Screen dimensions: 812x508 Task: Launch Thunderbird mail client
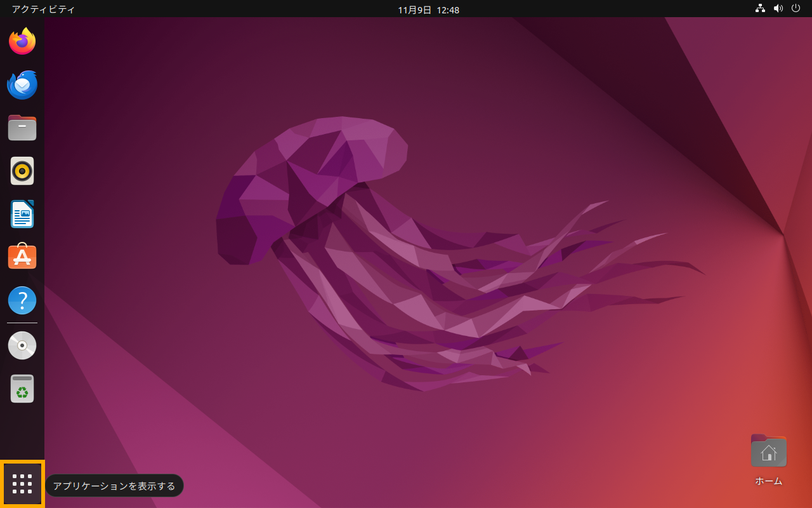pos(22,84)
